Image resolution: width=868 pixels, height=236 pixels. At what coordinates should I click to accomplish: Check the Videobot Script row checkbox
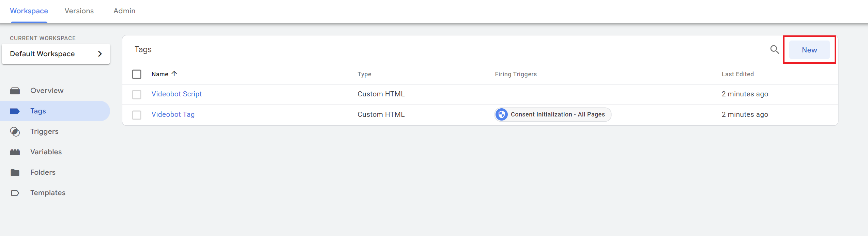[x=137, y=94]
